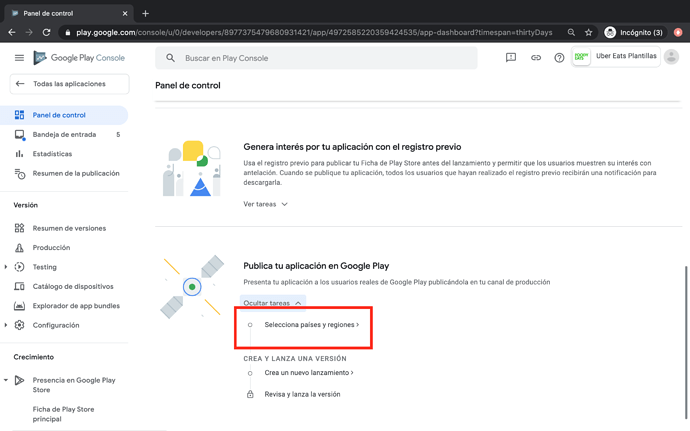Go back to Todas las aplicaciones
Screen dimensions: 690x431
point(69,84)
